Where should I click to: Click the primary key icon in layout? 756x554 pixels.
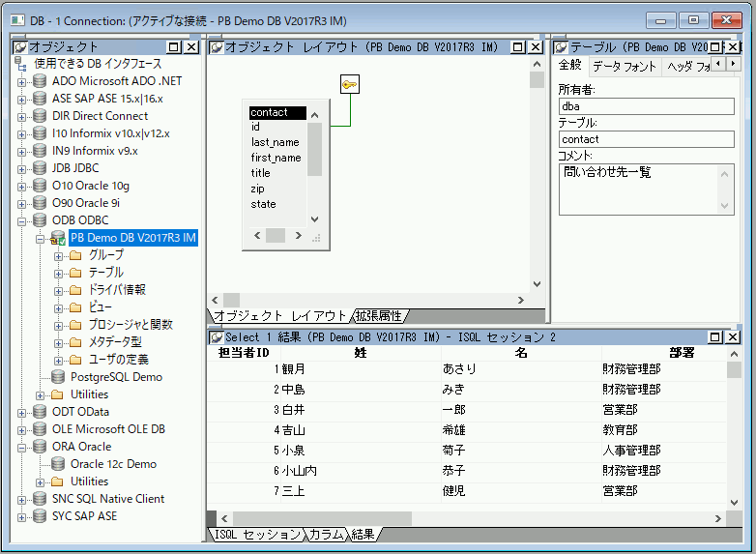pyautogui.click(x=350, y=85)
